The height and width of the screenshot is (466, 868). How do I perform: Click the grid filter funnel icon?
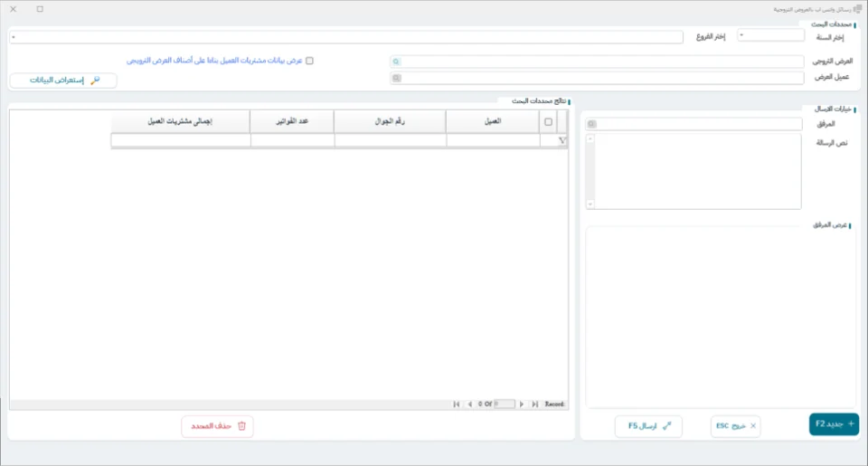click(561, 141)
